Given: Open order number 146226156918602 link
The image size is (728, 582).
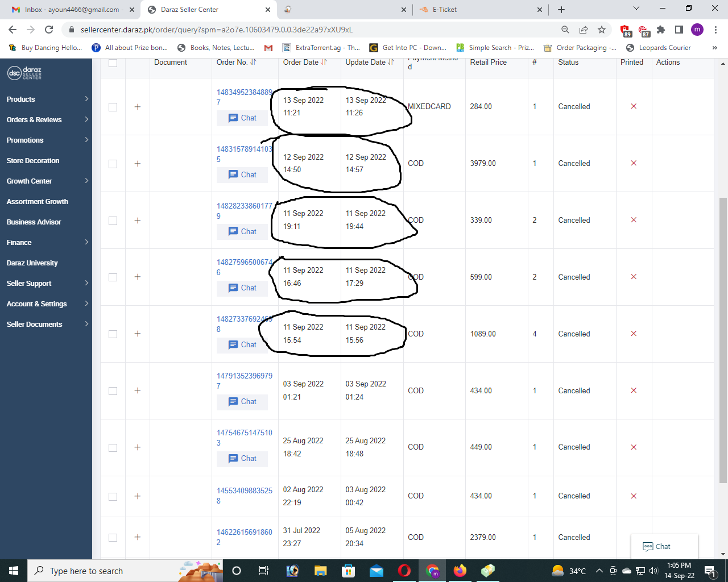Looking at the screenshot, I should pyautogui.click(x=245, y=537).
